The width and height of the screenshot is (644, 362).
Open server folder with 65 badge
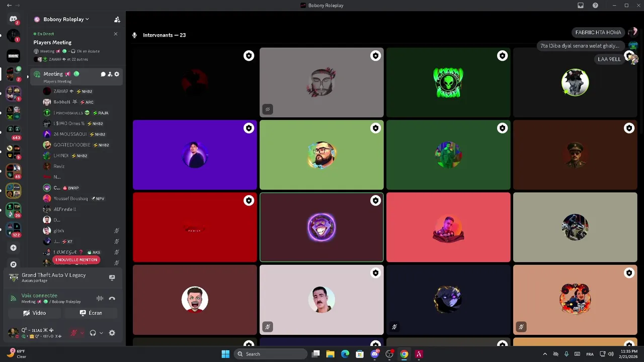coord(14,171)
